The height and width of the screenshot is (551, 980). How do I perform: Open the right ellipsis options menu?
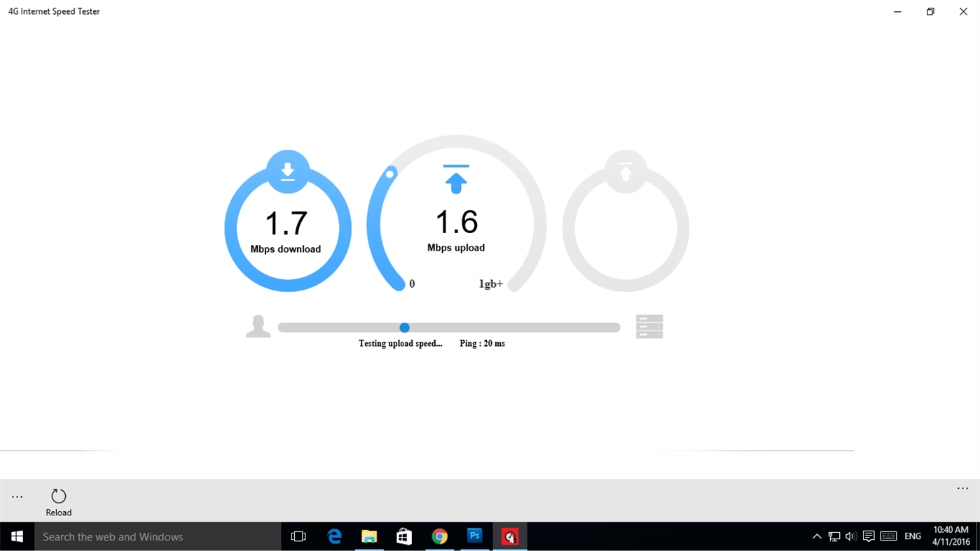tap(961, 488)
